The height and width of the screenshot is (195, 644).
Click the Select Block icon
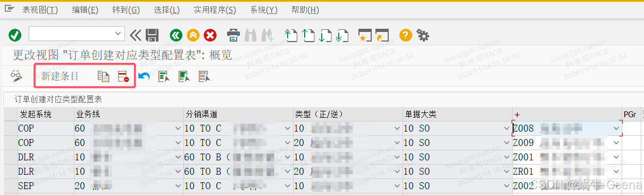pyautogui.click(x=184, y=76)
